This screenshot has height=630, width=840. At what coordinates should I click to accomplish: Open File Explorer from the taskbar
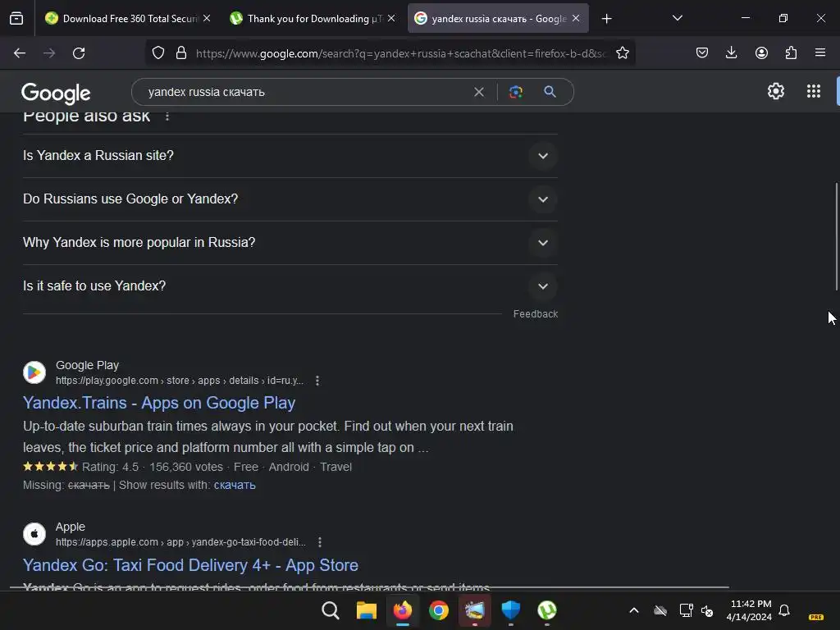pyautogui.click(x=367, y=610)
